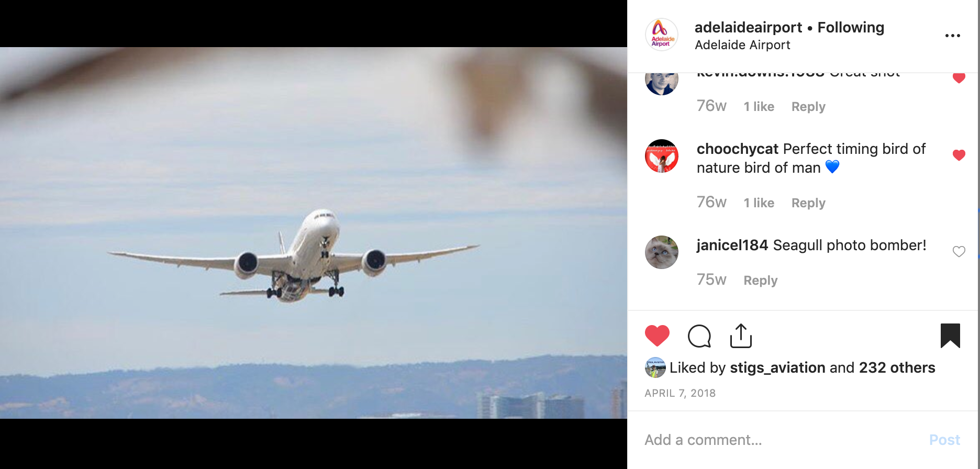
Task: View janicel184's cat avatar profile
Action: (662, 252)
